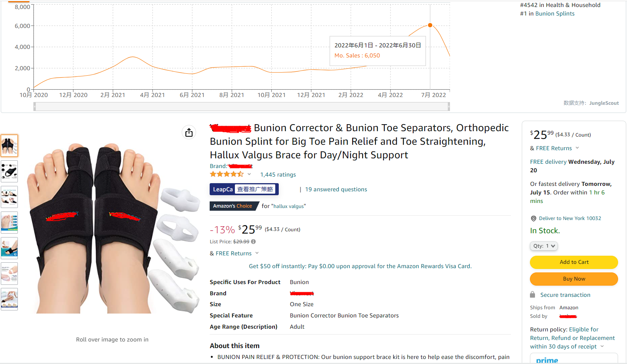This screenshot has height=364, width=627.
Task: Select the first product thumbnail image
Action: [9, 146]
